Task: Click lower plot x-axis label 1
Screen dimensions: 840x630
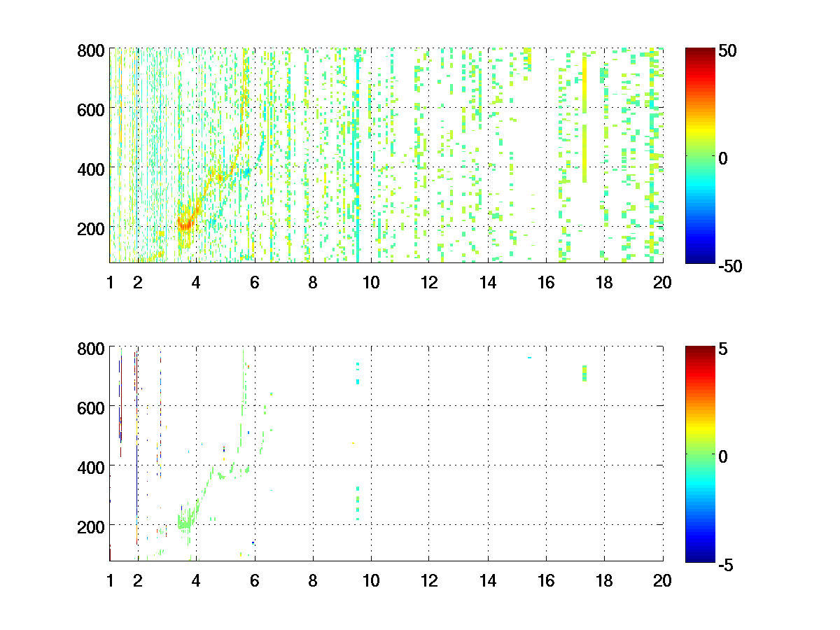Action: [x=110, y=580]
